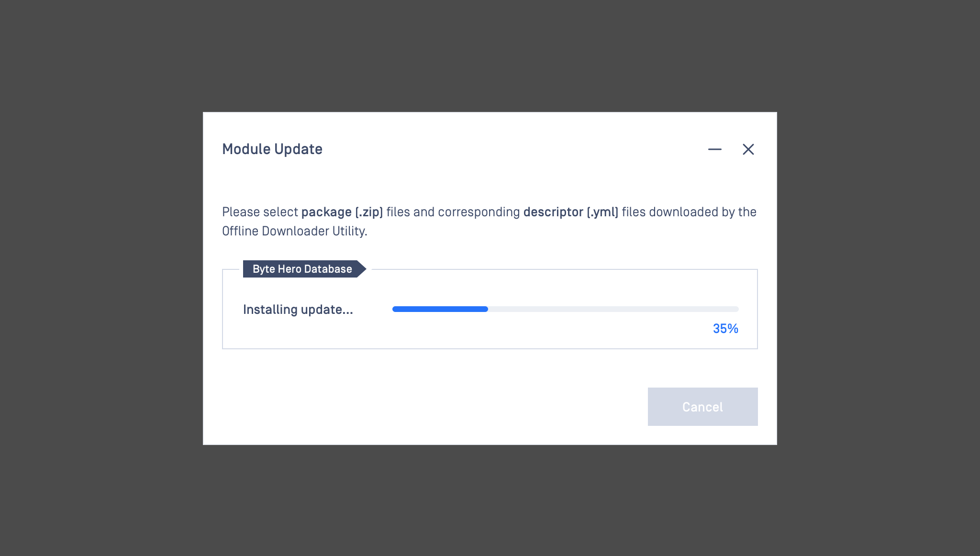Cancel the update installation
Screen dimensions: 980x556
[x=702, y=407]
